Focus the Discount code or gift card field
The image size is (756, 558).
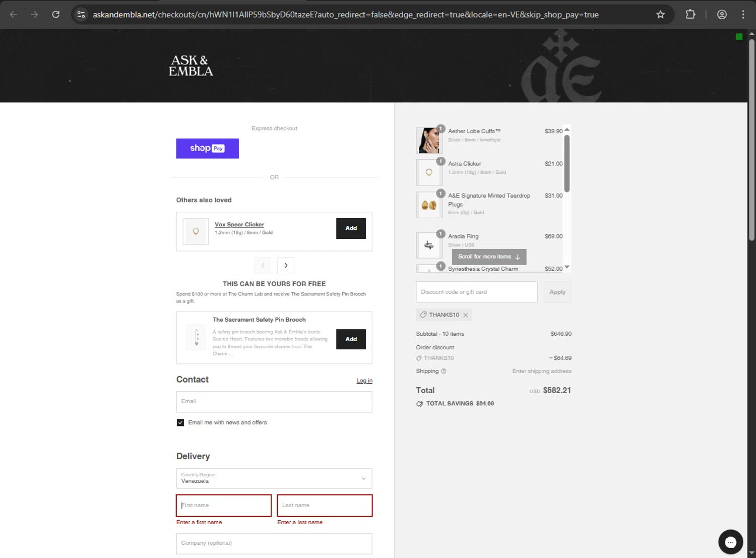click(x=476, y=292)
